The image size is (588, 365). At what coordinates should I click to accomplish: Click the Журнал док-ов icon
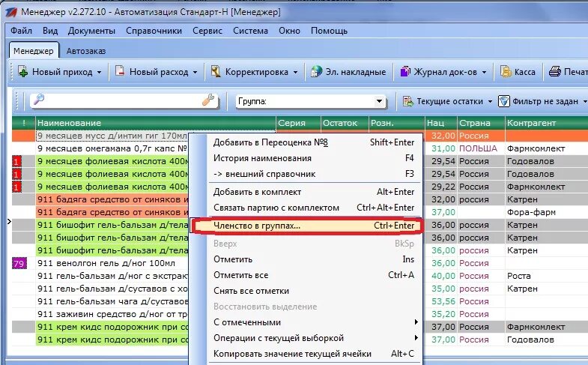tap(405, 71)
